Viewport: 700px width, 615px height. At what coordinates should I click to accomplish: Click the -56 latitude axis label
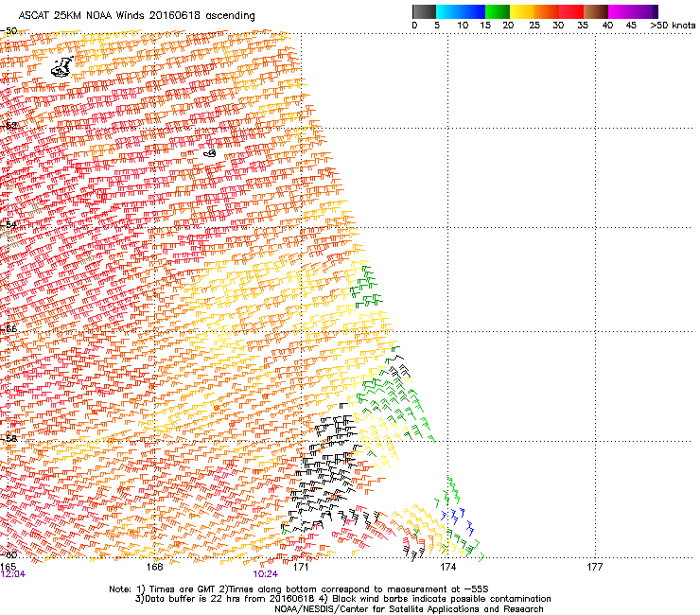[9, 328]
